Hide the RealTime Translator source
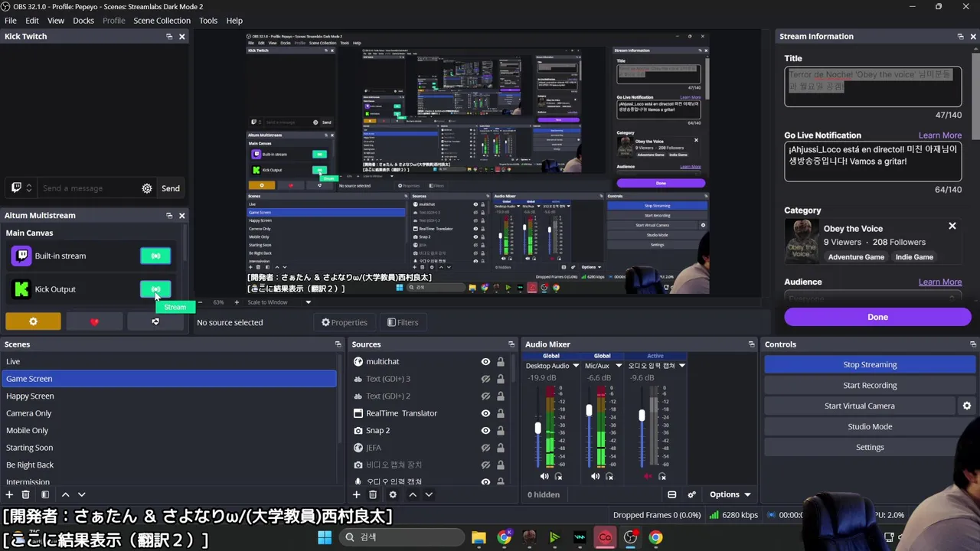Image resolution: width=980 pixels, height=551 pixels. click(485, 413)
